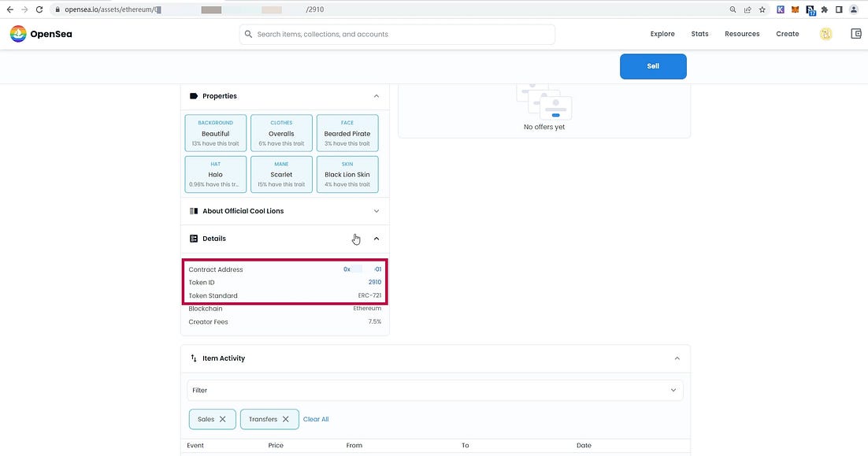Expand About Official Cool Lions section

377,211
